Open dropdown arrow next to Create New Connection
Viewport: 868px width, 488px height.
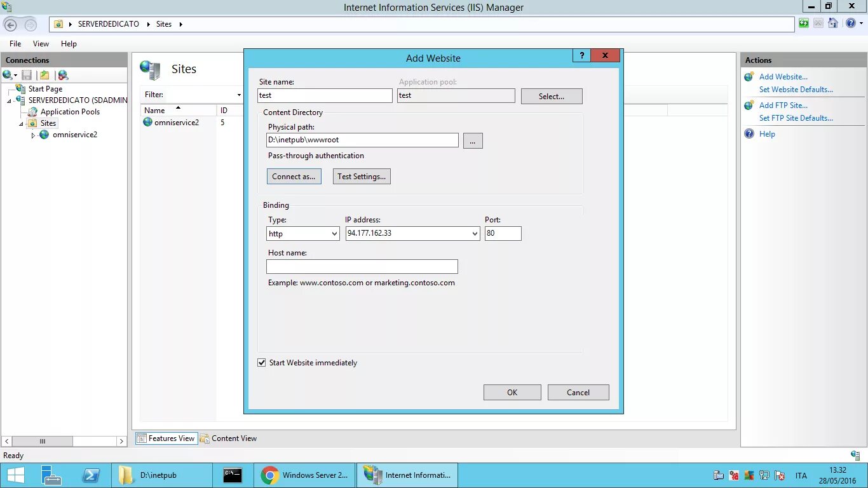coord(15,76)
